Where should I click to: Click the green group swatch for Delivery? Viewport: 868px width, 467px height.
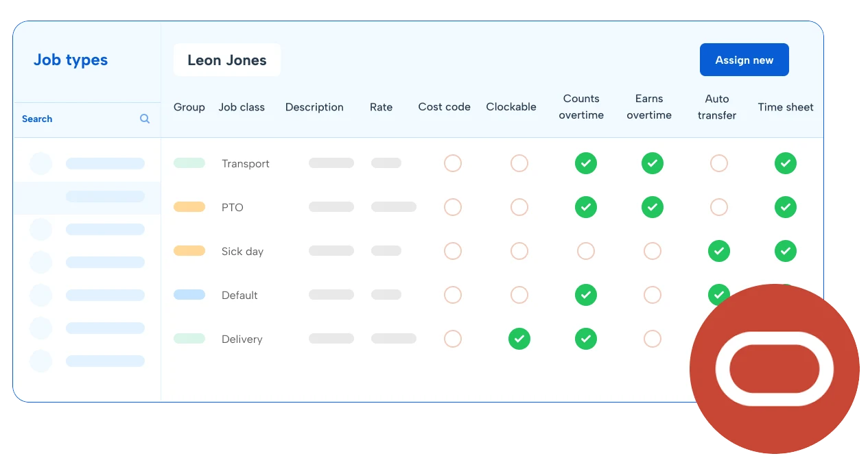pyautogui.click(x=189, y=339)
